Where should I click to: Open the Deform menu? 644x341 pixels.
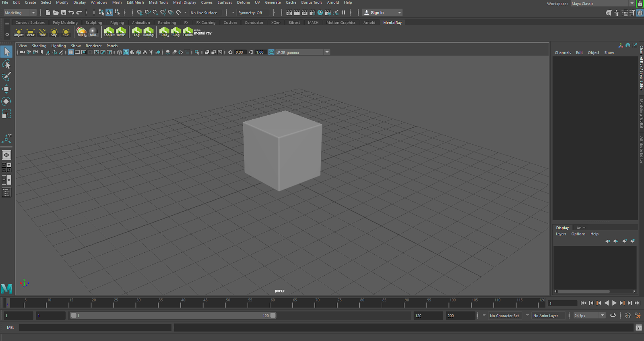244,2
